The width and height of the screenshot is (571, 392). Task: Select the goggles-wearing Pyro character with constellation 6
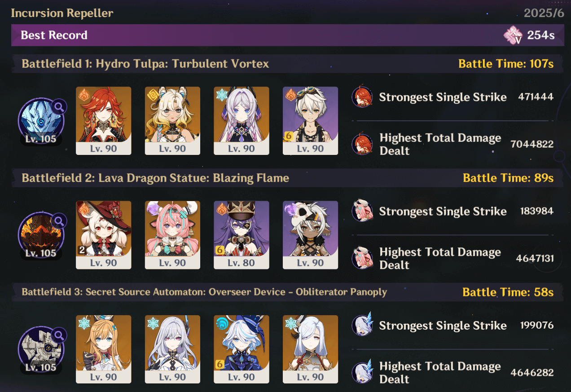tap(310, 121)
